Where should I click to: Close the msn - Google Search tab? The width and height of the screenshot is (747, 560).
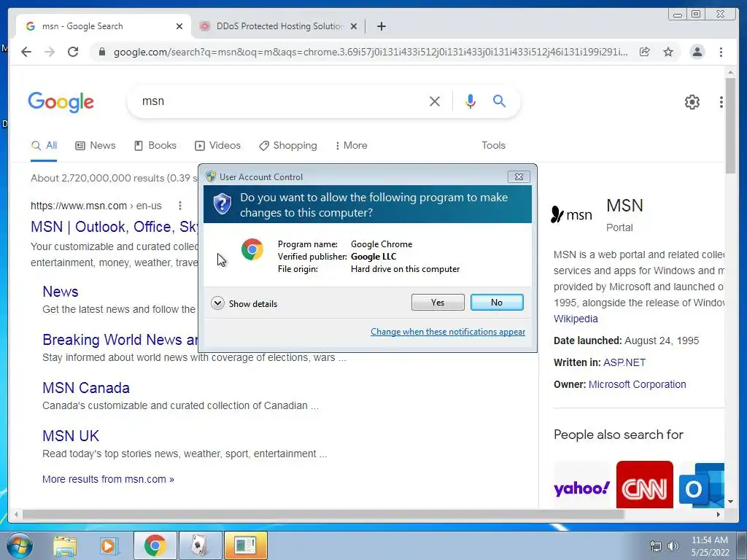[179, 26]
